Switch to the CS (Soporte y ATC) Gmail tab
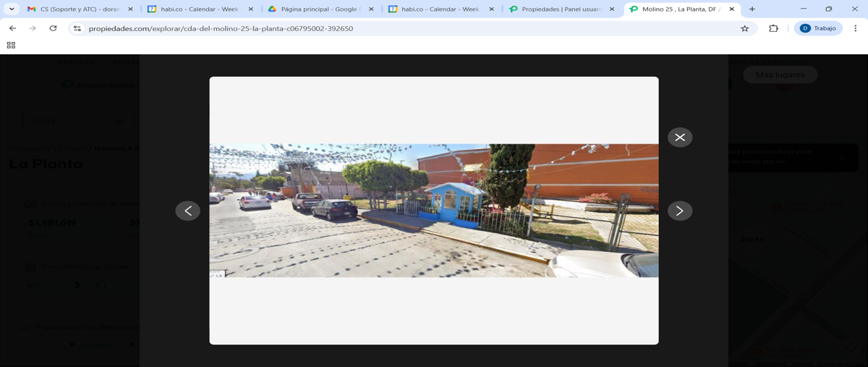Image resolution: width=868 pixels, height=367 pixels. point(80,9)
